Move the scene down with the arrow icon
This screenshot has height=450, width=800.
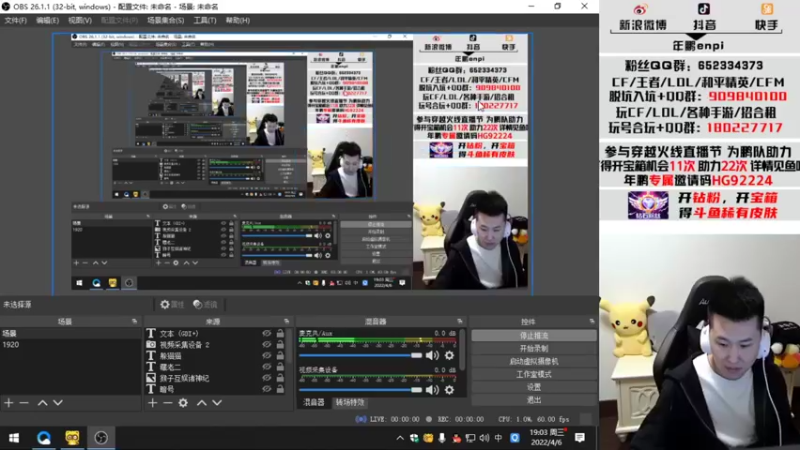58,403
